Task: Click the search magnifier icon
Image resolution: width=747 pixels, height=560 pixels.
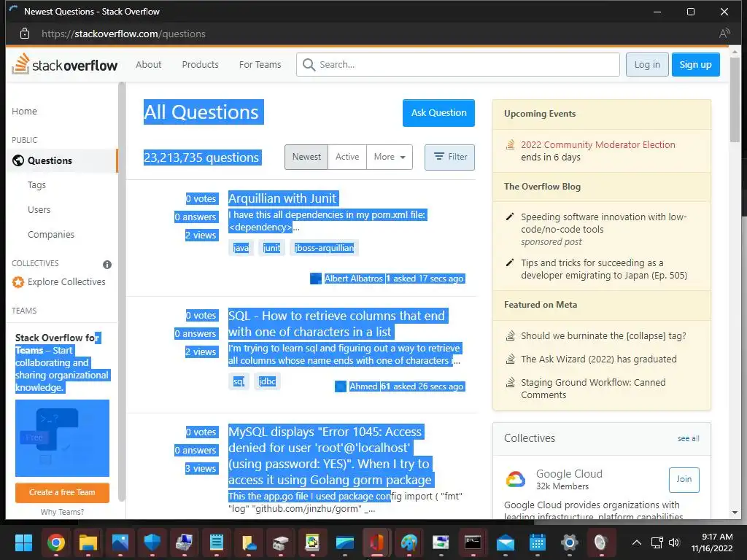Action: coord(309,65)
